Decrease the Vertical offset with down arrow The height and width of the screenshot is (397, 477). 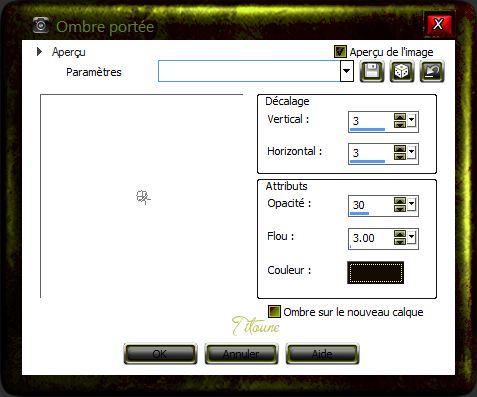point(400,124)
